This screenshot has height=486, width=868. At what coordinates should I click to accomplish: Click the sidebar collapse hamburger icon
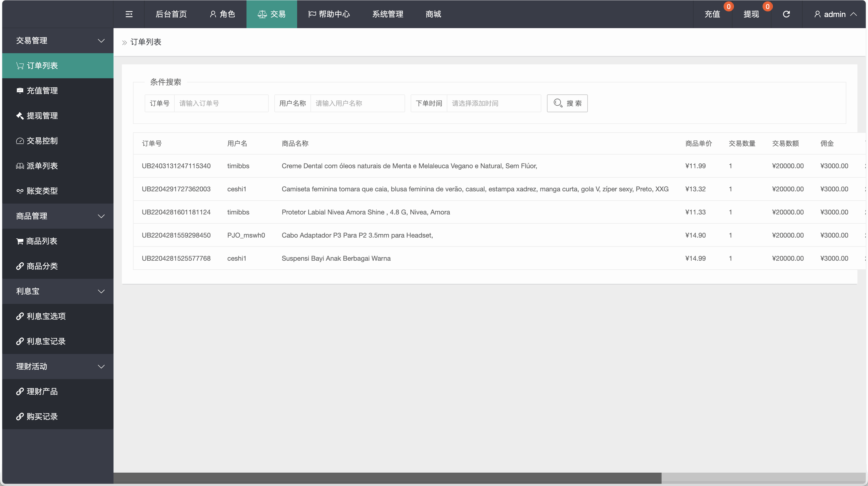point(129,14)
